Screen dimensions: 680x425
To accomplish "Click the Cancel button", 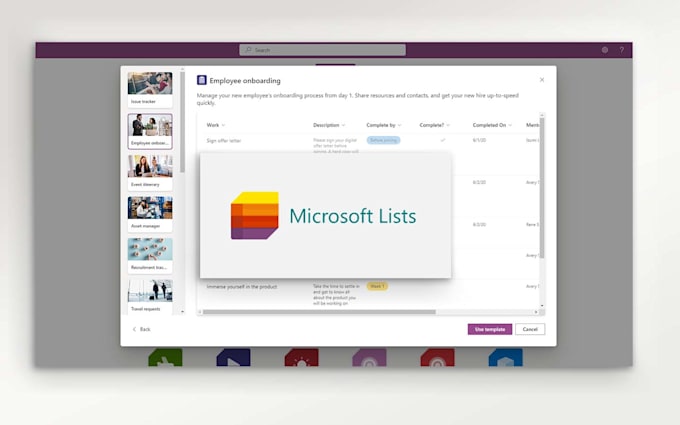I will [530, 329].
